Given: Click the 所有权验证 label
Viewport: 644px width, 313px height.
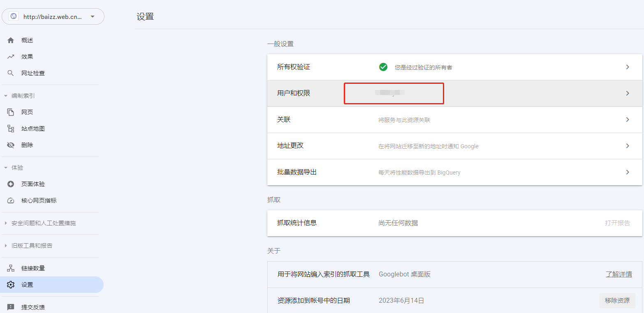Looking at the screenshot, I should click(x=294, y=67).
